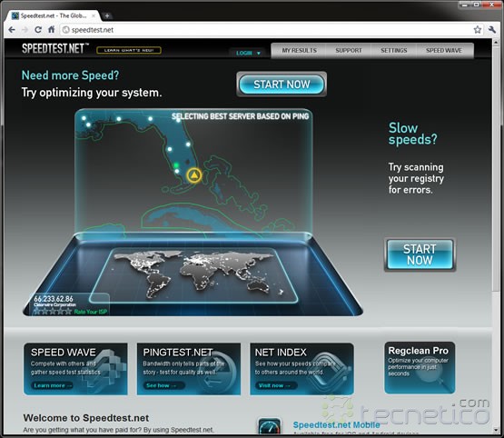Close the Speedtest.net browser tab

tap(94, 15)
